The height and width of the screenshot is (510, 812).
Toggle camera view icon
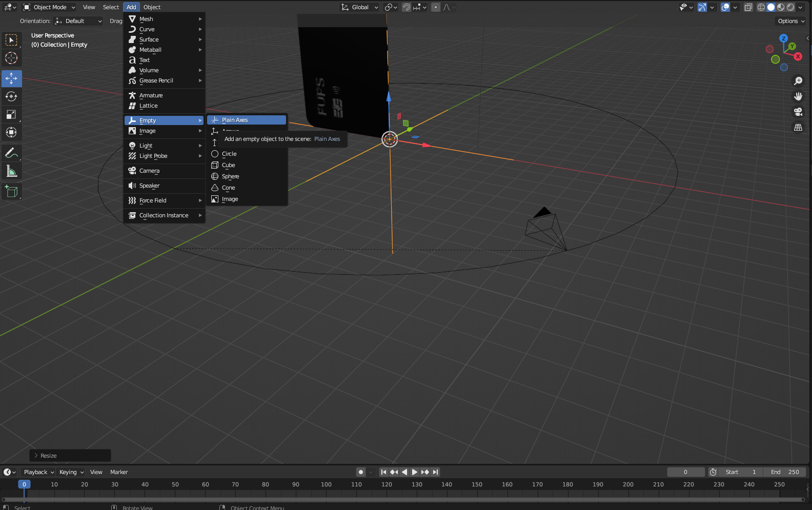[x=798, y=112]
